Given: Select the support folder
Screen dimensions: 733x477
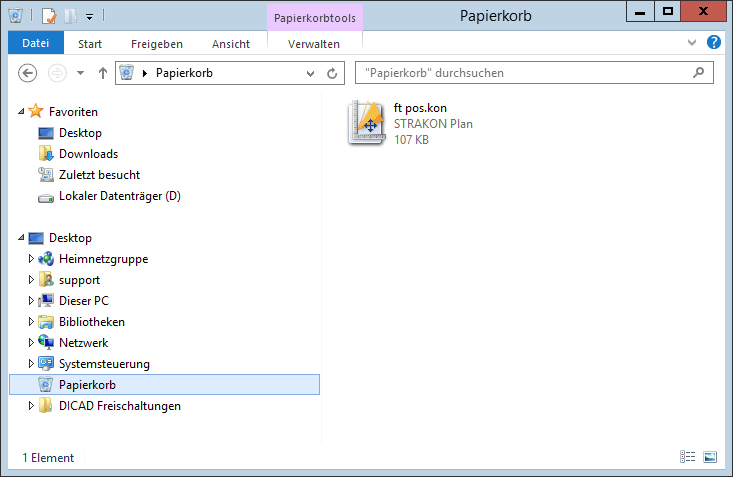Looking at the screenshot, I should pyautogui.click(x=79, y=280).
